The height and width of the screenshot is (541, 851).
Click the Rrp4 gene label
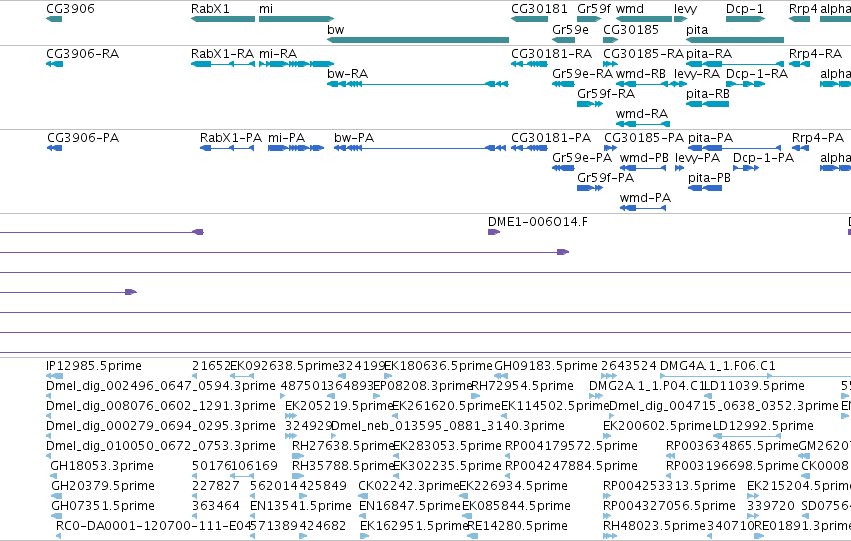point(803,9)
